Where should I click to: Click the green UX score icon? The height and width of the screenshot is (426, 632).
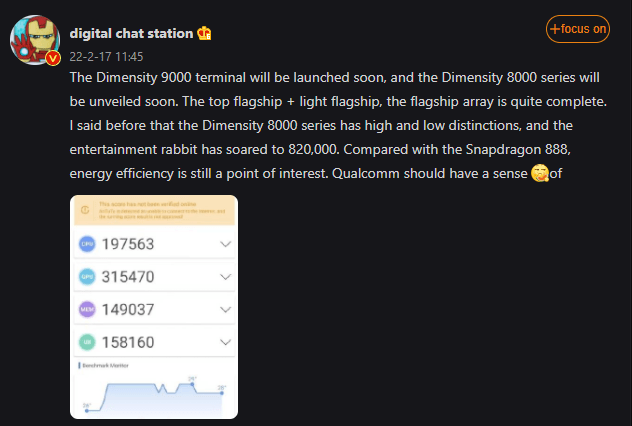tap(86, 342)
